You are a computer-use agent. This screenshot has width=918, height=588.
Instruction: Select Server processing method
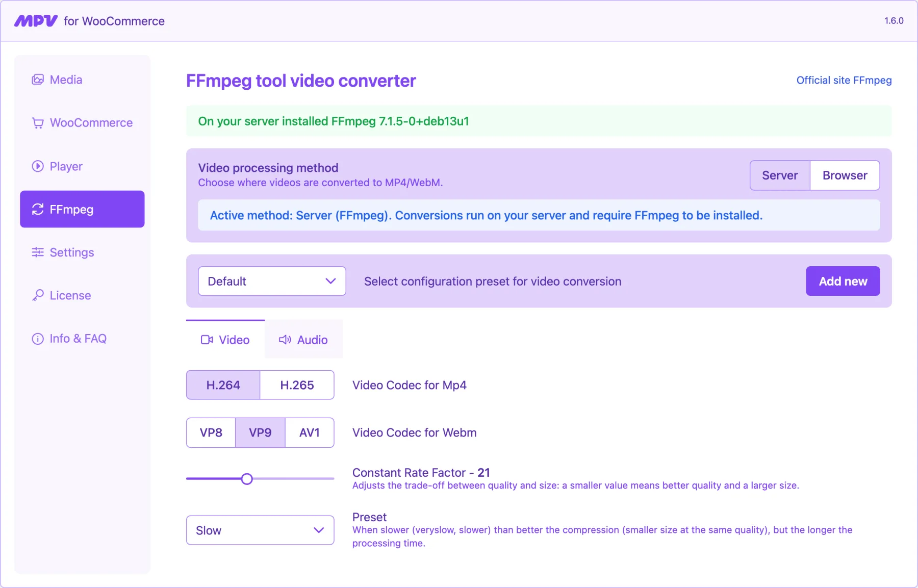point(780,175)
